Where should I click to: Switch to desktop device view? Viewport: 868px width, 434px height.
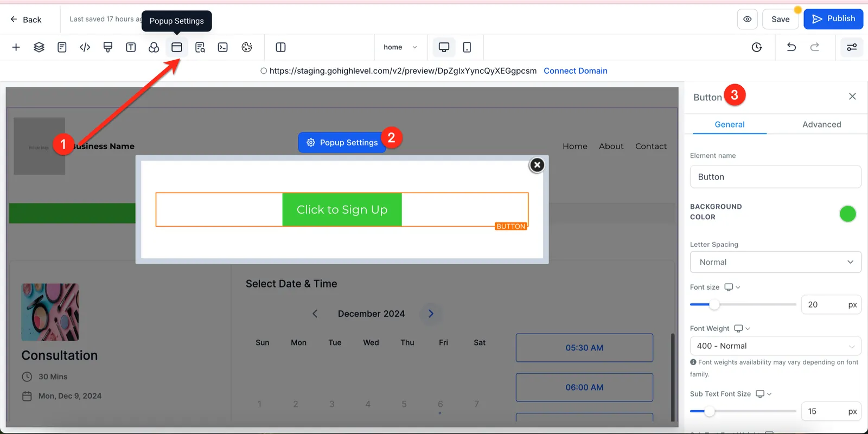point(444,47)
